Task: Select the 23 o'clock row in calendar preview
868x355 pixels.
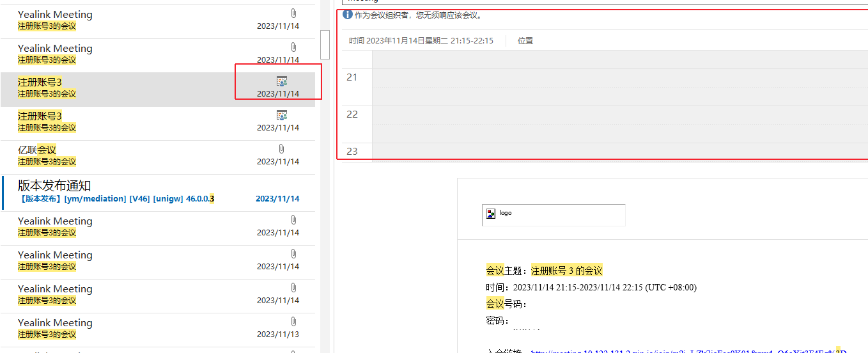Action: point(605,151)
